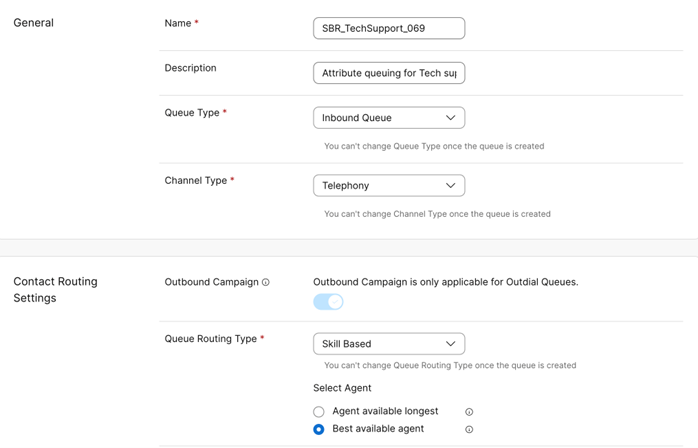Click the Queue Routing Type label
Screen dimensions: 698x448
tap(211, 338)
